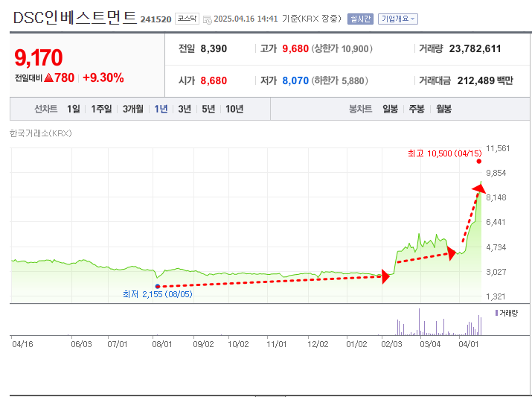Show the 월봉 monthly candlestick chart
This screenshot has width=532, height=397.
click(443, 109)
